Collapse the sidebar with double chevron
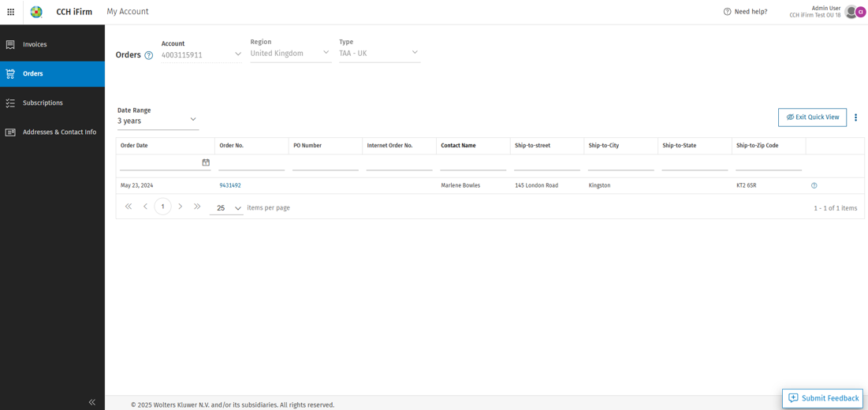 pyautogui.click(x=92, y=402)
